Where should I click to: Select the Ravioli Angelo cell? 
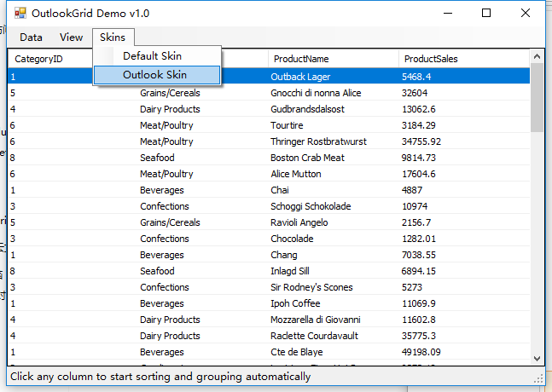[299, 222]
